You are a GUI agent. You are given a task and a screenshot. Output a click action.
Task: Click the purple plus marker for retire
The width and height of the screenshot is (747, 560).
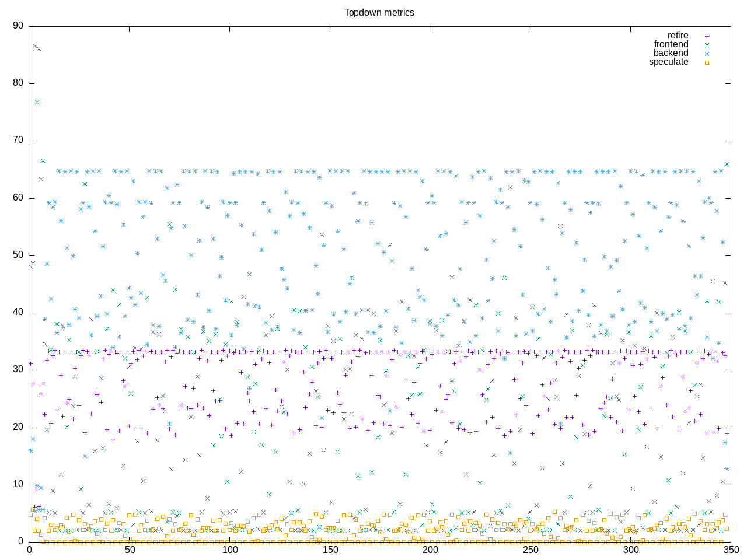(707, 36)
